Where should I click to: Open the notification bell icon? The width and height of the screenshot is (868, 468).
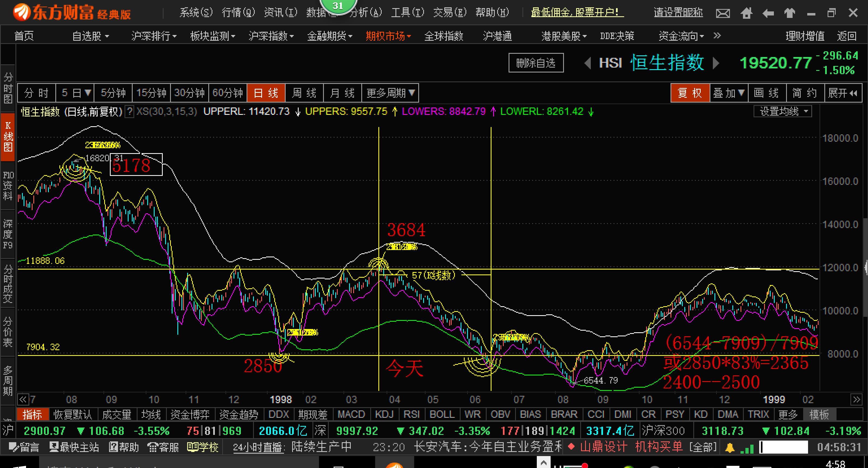coord(730,448)
